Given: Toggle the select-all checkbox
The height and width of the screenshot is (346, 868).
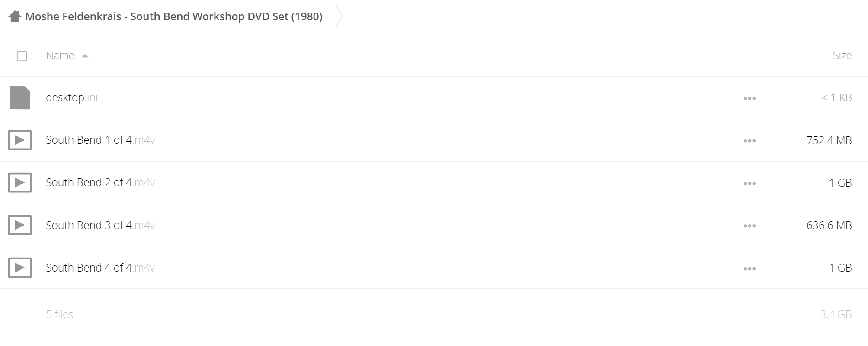Looking at the screenshot, I should coord(22,56).
